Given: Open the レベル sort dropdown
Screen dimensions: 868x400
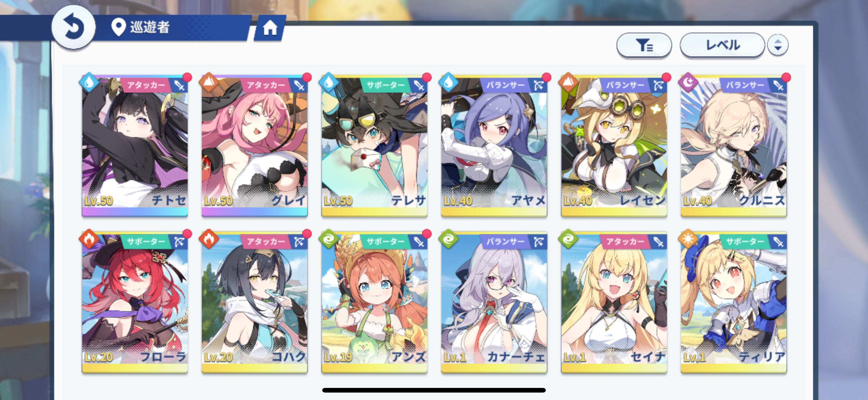Looking at the screenshot, I should coord(722,45).
